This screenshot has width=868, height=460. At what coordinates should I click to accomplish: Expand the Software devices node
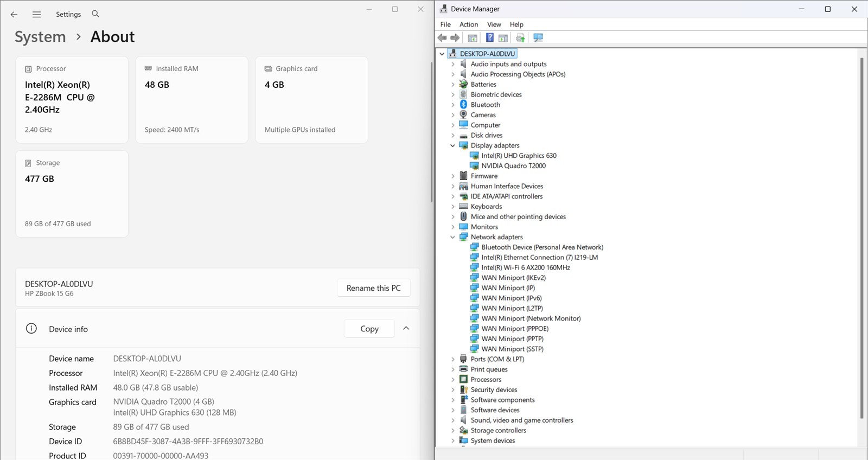click(452, 410)
